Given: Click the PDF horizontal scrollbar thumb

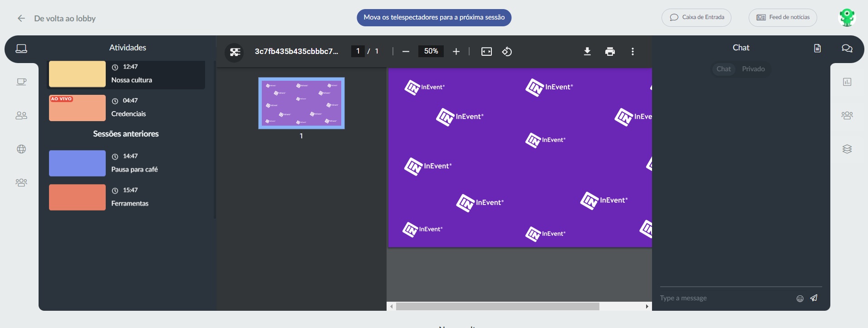Looking at the screenshot, I should coord(498,307).
